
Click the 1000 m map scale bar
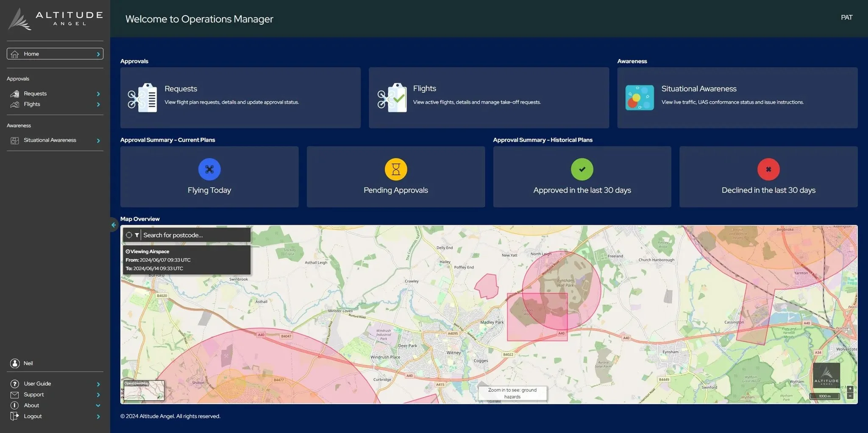pyautogui.click(x=825, y=396)
